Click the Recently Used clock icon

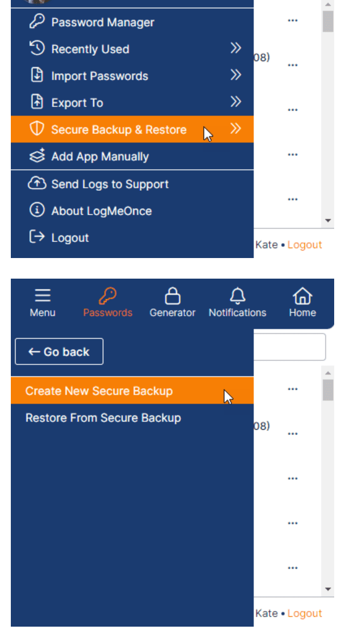coord(37,48)
